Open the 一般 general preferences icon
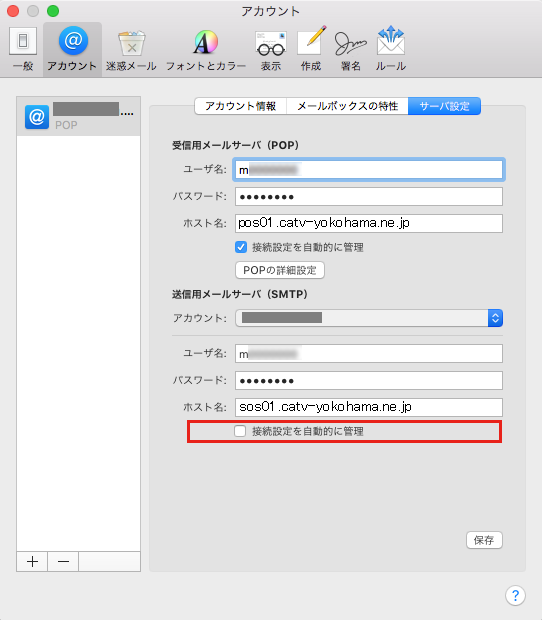The width and height of the screenshot is (542, 620). pos(23,49)
